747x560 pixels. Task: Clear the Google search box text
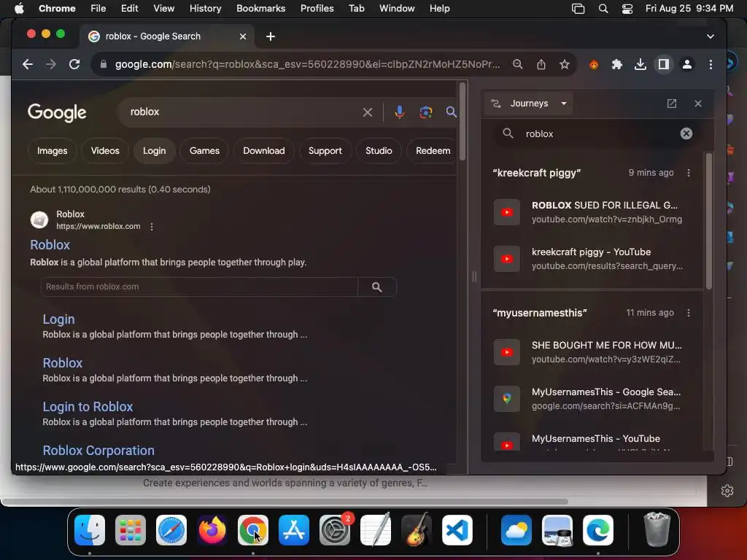(x=368, y=112)
